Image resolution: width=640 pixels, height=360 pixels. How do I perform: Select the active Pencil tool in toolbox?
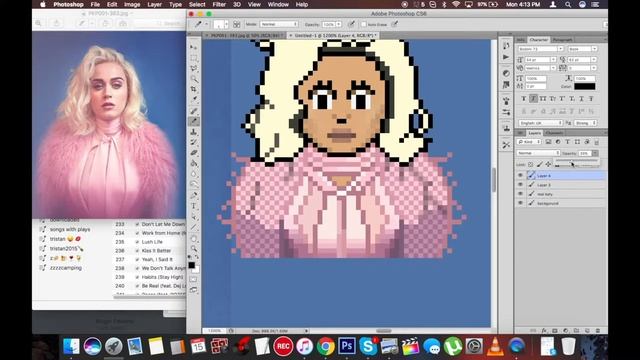tap(193, 121)
